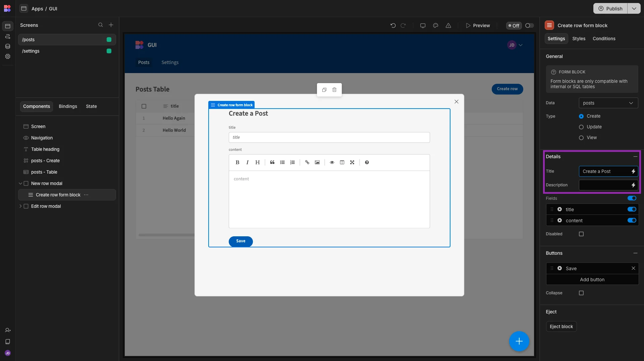The height and width of the screenshot is (361, 644).
Task: Open the theme palette settings
Action: pos(436,25)
